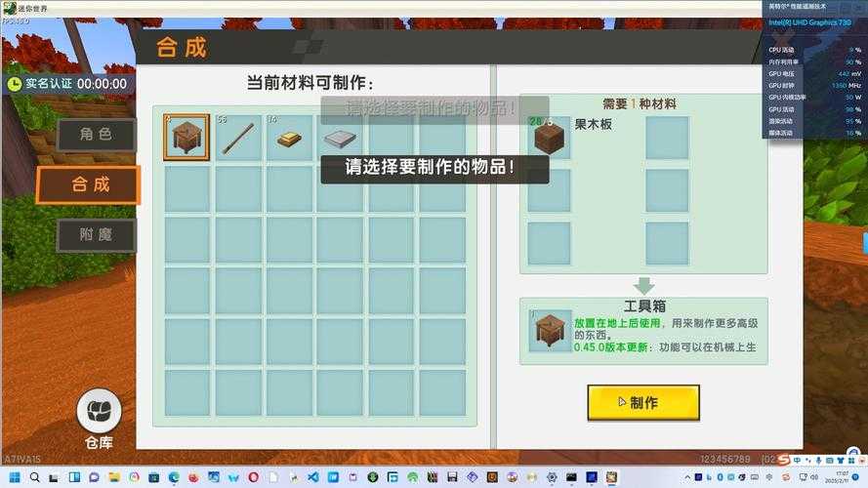
Task: Click the 实名认证 00:00:00 timer text
Action: pyautogui.click(x=76, y=84)
